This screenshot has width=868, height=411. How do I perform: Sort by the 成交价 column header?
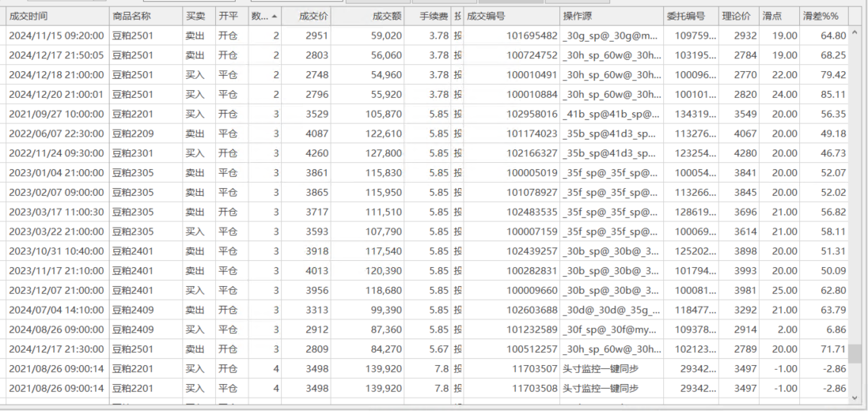pyautogui.click(x=306, y=17)
